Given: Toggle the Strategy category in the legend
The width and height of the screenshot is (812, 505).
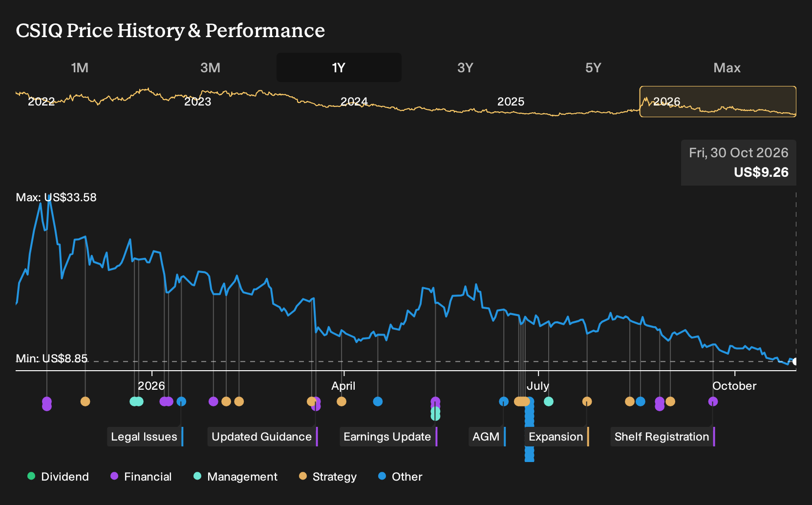Looking at the screenshot, I should pos(328,477).
